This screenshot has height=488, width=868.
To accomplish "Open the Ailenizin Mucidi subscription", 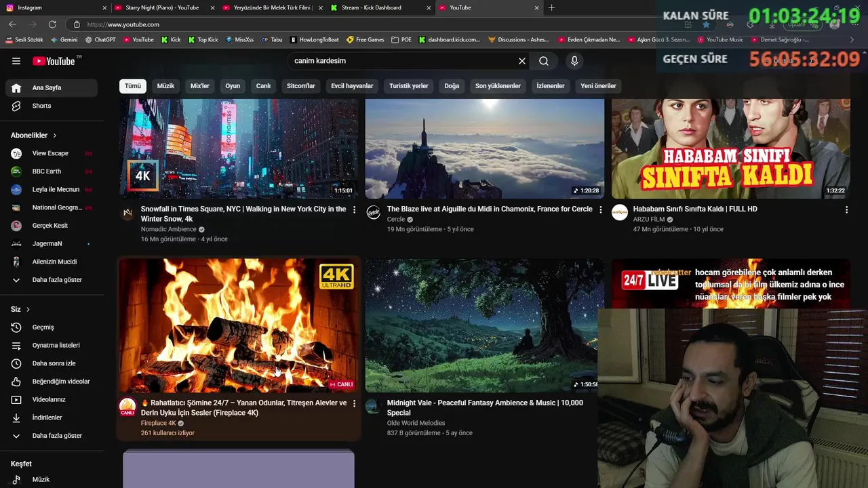I will [52, 262].
